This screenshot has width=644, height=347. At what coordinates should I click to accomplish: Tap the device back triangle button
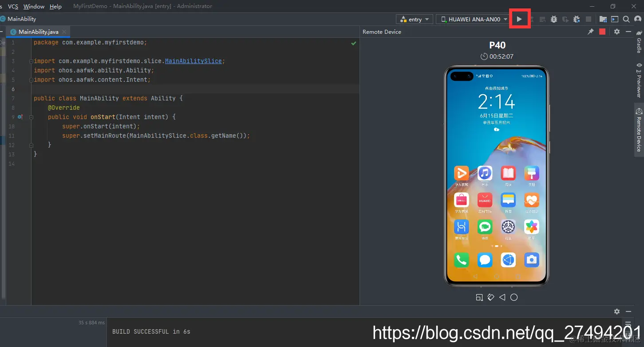(x=502, y=297)
